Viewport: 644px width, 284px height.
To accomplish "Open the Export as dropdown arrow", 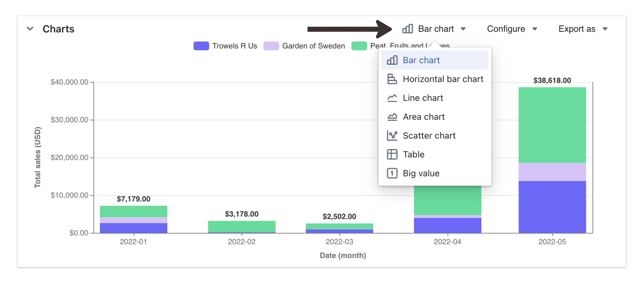I will (x=605, y=29).
